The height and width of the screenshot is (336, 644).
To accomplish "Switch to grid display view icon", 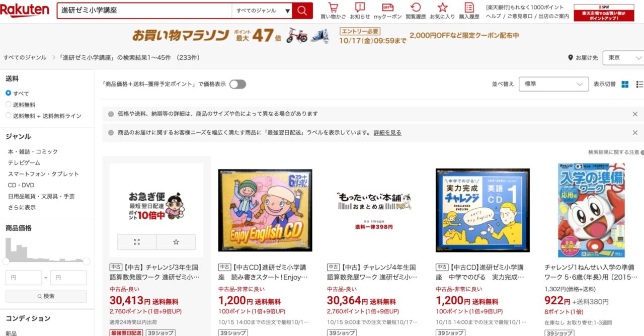I will click(625, 84).
